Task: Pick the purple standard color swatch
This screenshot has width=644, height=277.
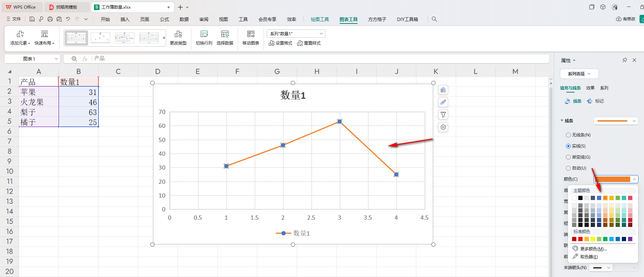Action: coord(630,239)
